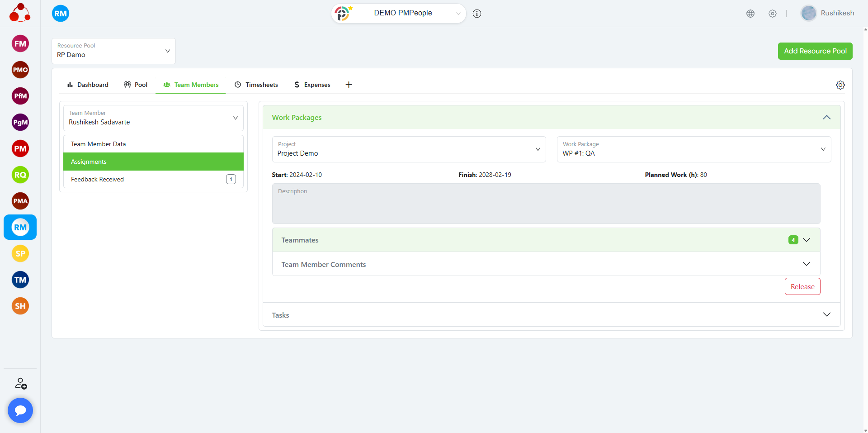Open the Project dropdown
Viewport: 868px width, 433px height.
409,149
